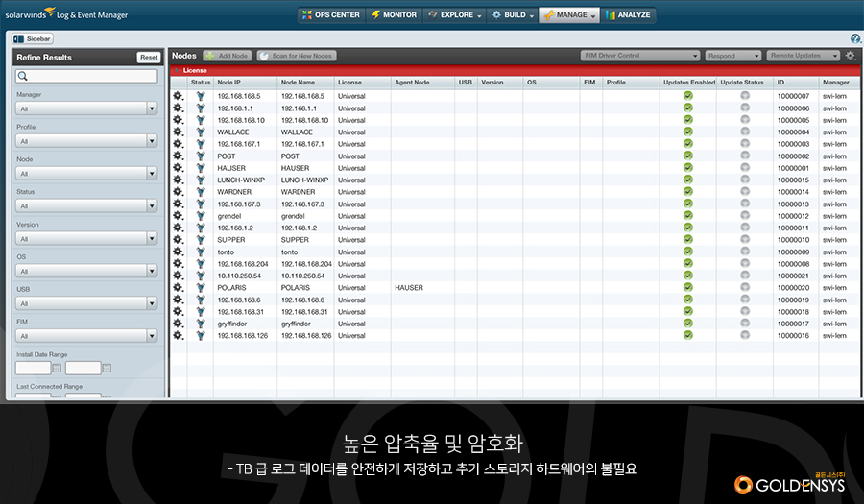864x504 pixels.
Task: Sort by Updates Enabled column header
Action: click(x=688, y=82)
